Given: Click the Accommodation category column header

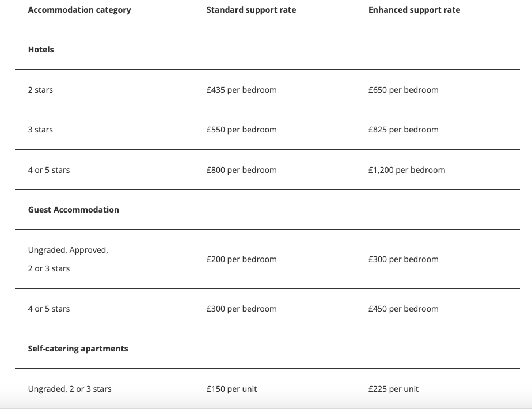Looking at the screenshot, I should point(79,10).
